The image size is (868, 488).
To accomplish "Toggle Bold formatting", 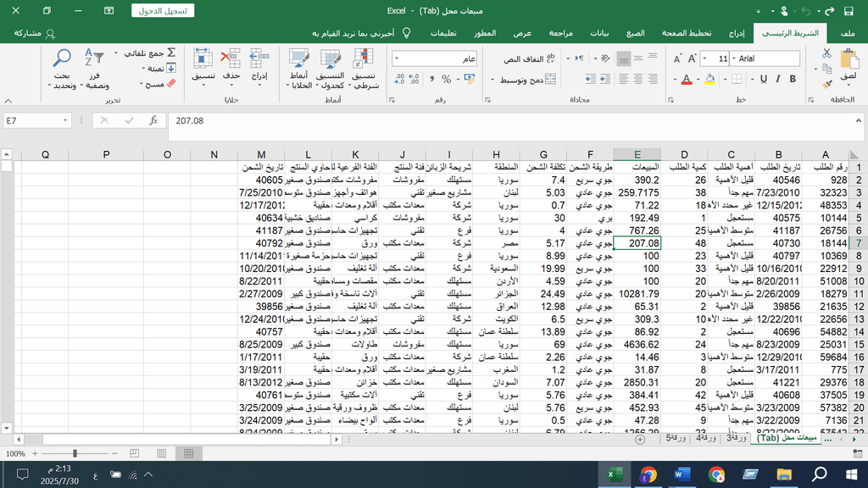I will [x=793, y=80].
